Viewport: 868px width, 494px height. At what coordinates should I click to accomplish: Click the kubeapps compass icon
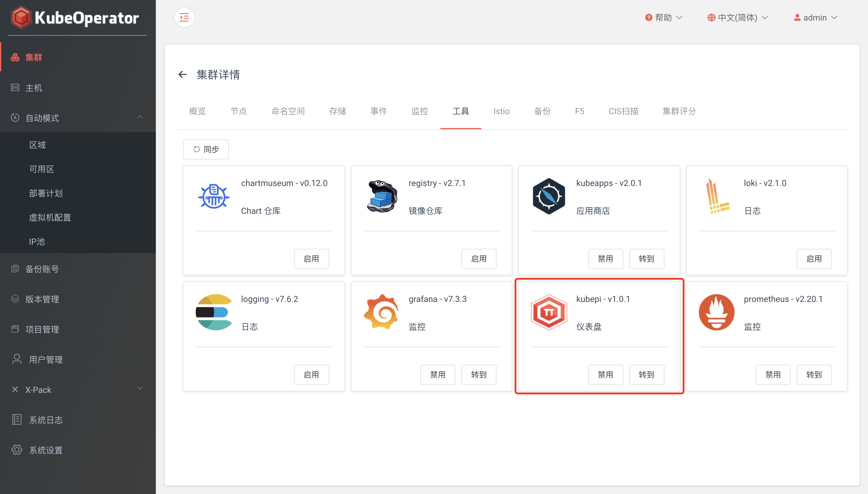[549, 197]
